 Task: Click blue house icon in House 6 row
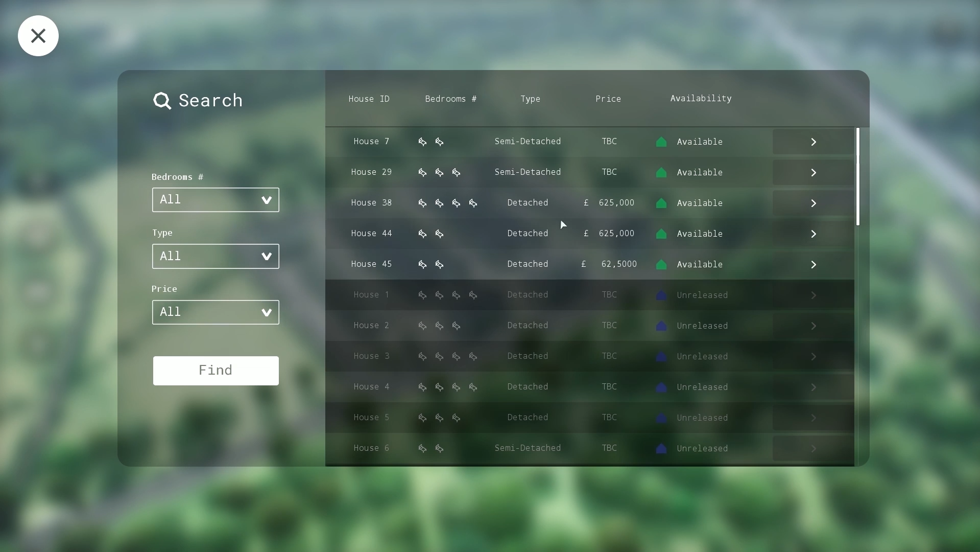tap(661, 449)
